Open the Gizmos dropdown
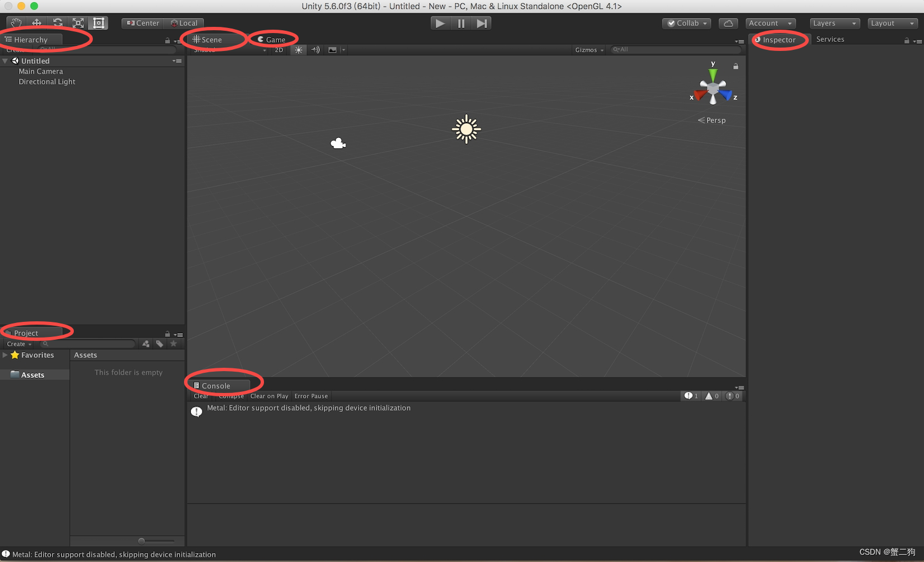The height and width of the screenshot is (562, 924). click(x=590, y=50)
